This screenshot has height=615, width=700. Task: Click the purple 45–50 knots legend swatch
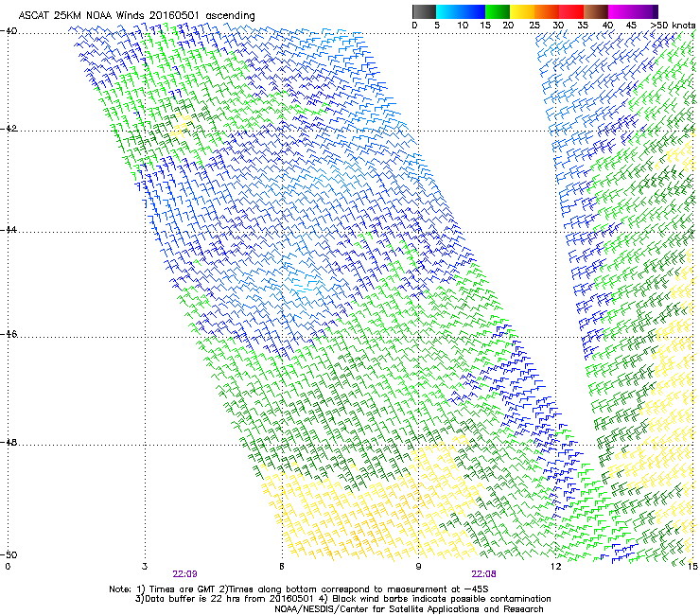(645, 11)
